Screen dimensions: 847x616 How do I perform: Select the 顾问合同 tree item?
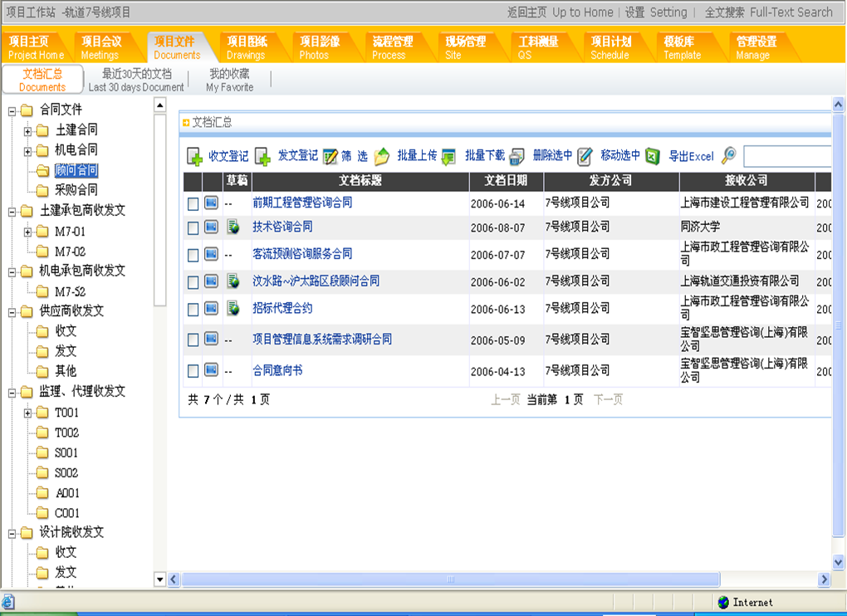pos(76,170)
